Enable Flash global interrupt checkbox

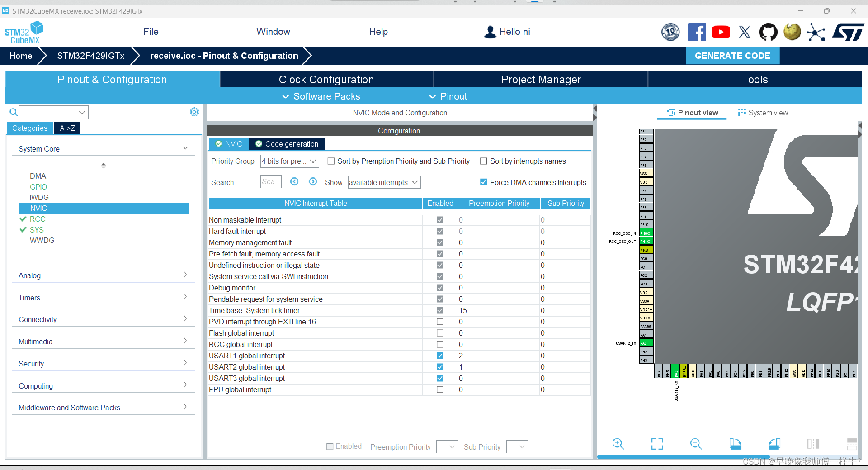pos(440,333)
